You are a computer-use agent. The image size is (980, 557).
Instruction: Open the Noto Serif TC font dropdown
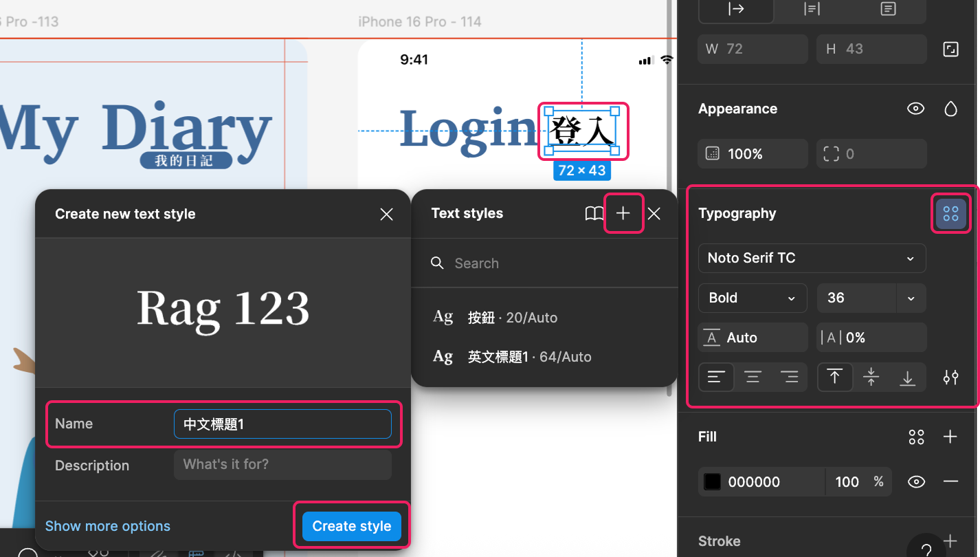[812, 259]
